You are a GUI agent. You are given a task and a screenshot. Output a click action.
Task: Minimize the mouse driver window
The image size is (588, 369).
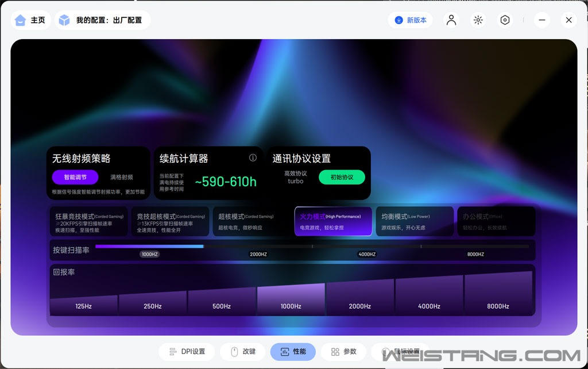(542, 20)
